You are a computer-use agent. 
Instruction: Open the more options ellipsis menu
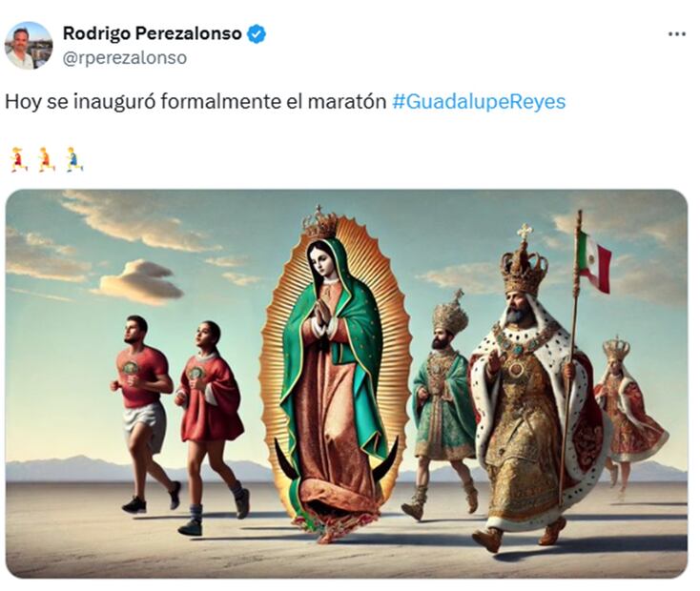(x=677, y=34)
